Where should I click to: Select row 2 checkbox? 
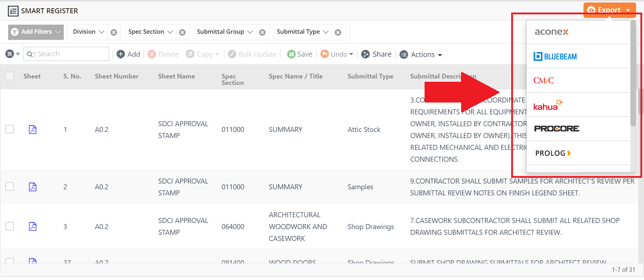(x=10, y=186)
